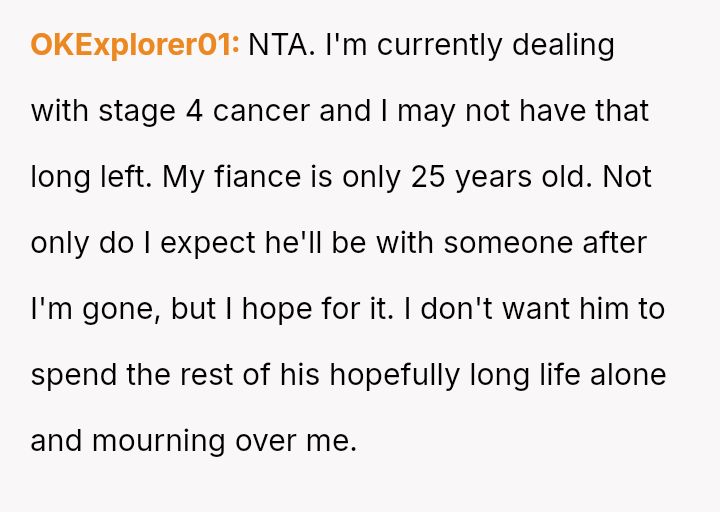Click the words 'long left' in comment
The image size is (720, 512).
[x=88, y=177]
